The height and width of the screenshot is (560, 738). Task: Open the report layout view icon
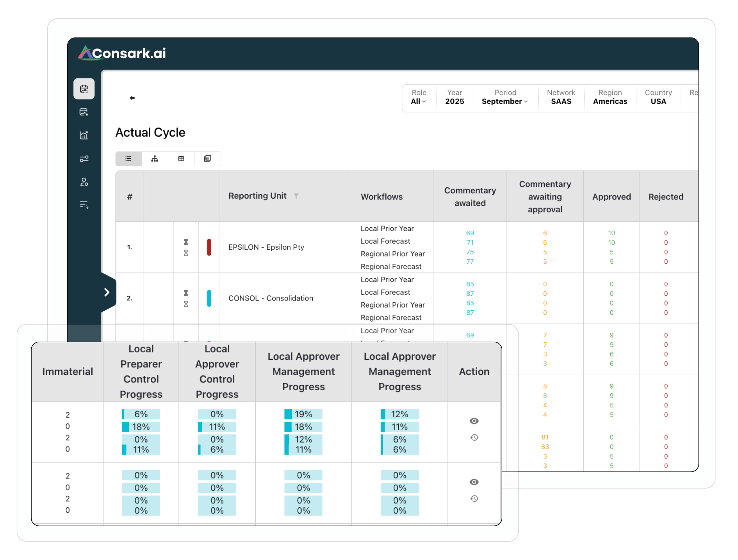coord(207,158)
